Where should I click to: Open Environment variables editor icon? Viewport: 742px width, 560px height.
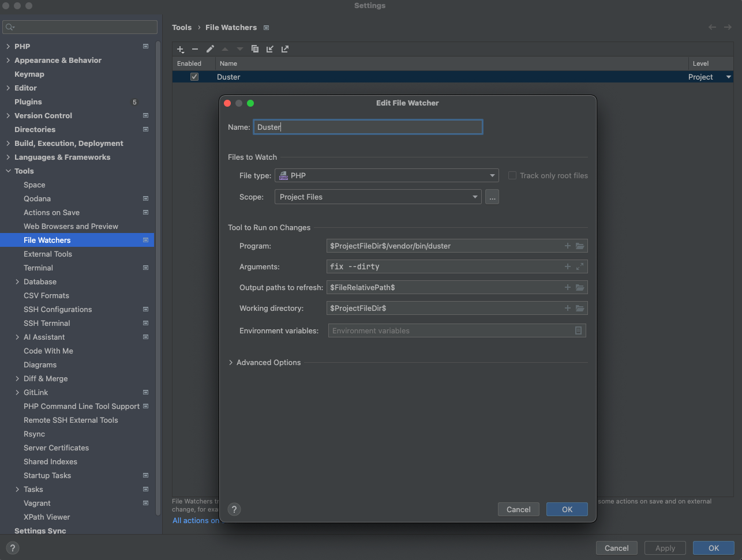point(578,330)
